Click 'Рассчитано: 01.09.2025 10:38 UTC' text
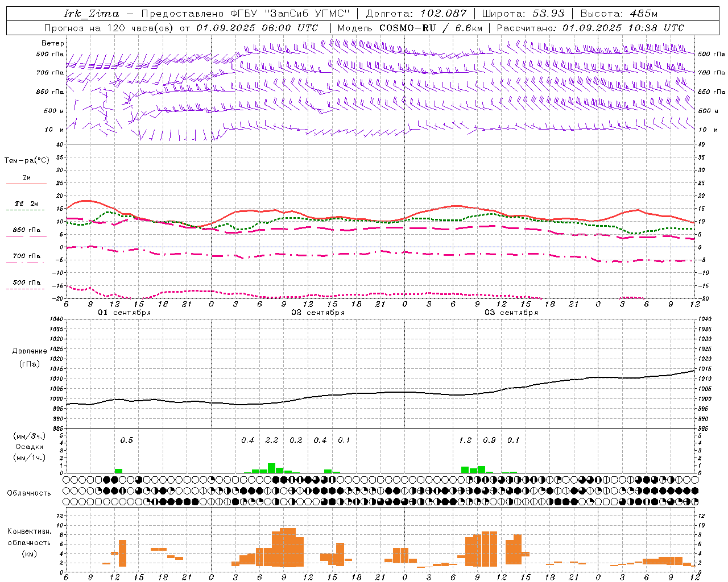The width and height of the screenshot is (728, 582). 590,28
